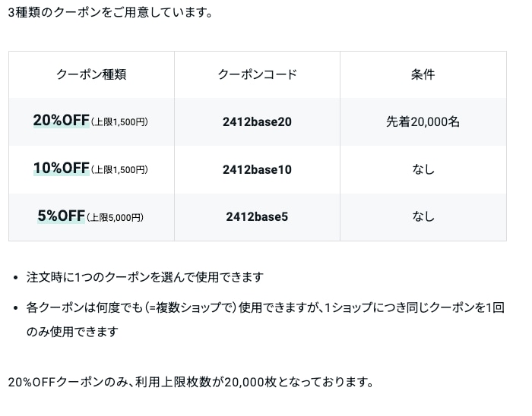Click the 2412base5 coupon code

pos(257,217)
